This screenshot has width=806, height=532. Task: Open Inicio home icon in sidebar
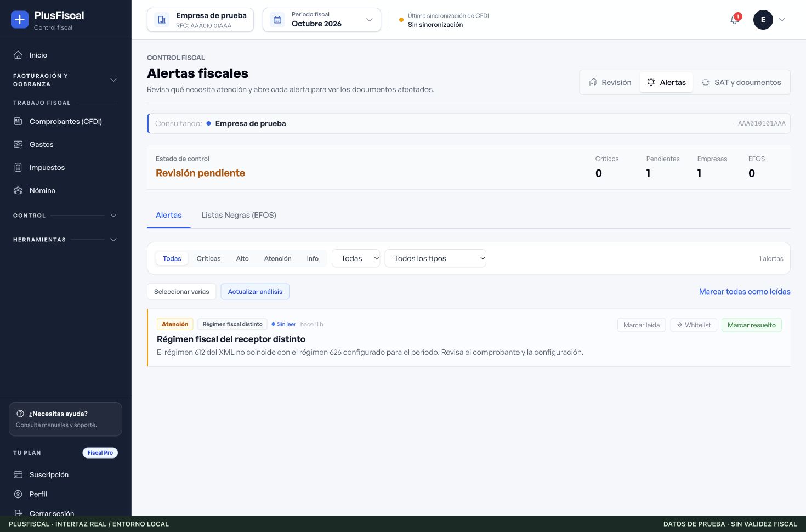18,55
